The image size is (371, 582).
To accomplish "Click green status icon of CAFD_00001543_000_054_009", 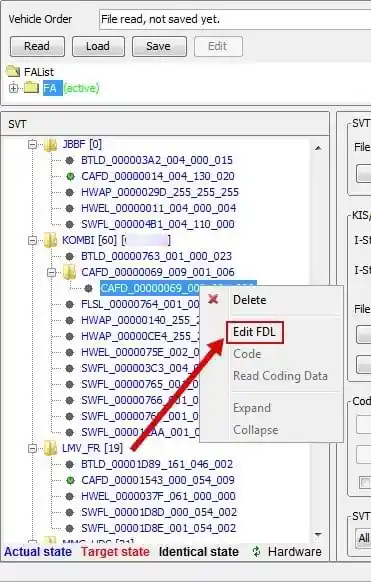I will 70,480.
